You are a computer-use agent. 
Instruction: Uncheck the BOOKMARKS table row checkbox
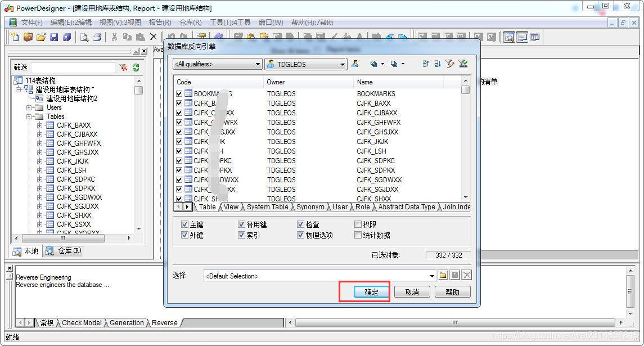[179, 94]
